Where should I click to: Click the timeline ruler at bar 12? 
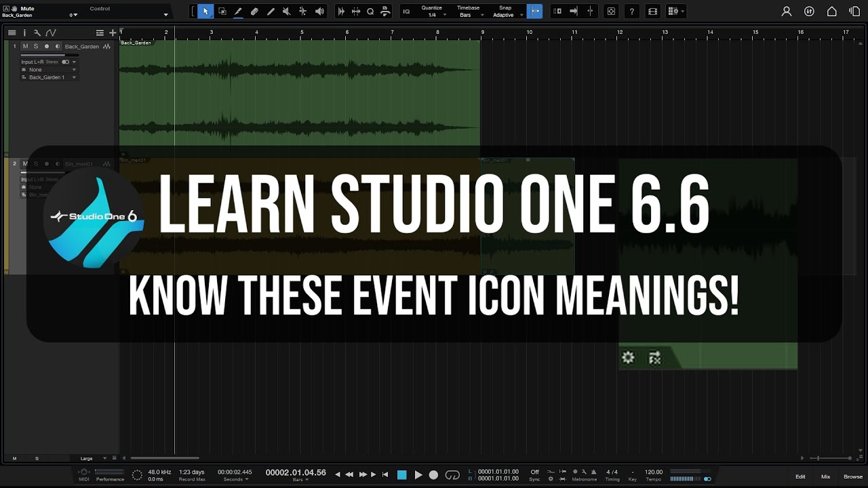[x=620, y=32]
